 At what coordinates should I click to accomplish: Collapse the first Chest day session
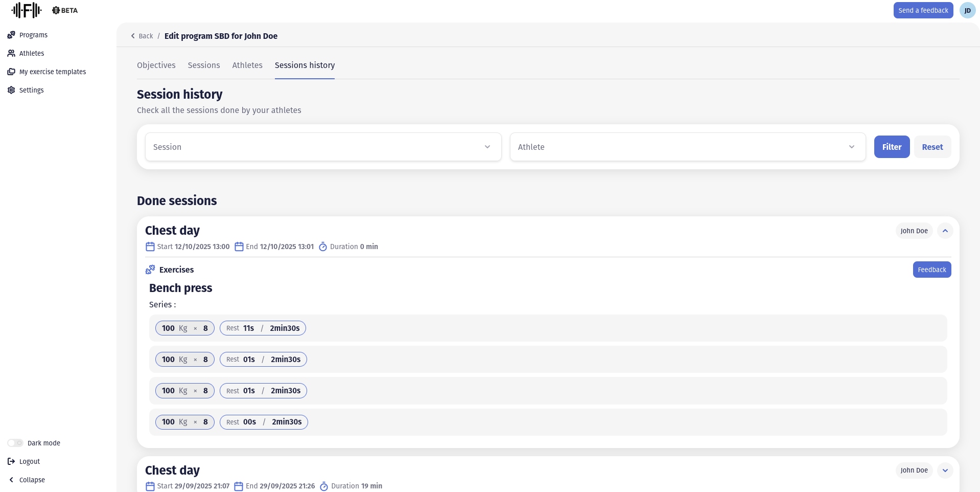[945, 231]
